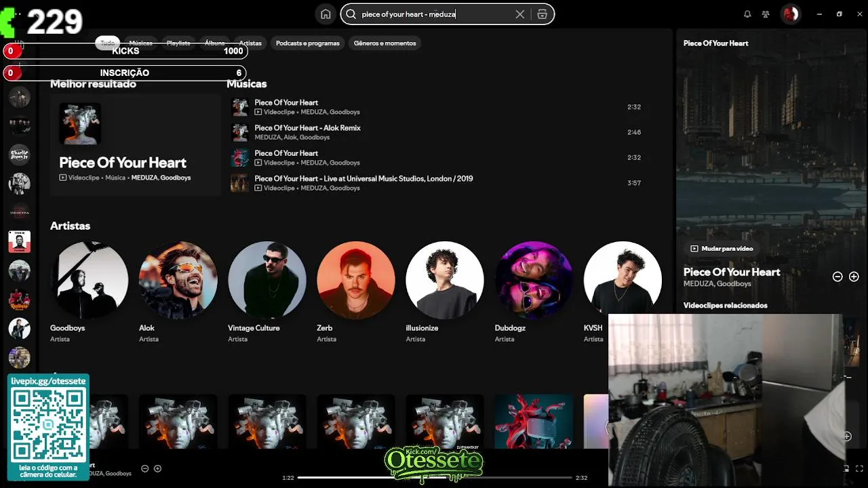The width and height of the screenshot is (868, 488).
Task: Open Videoclipes relacionados section
Action: tap(725, 306)
